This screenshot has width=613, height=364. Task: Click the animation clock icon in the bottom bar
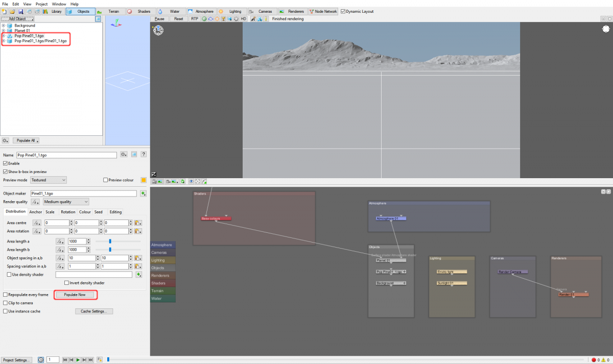click(41, 360)
